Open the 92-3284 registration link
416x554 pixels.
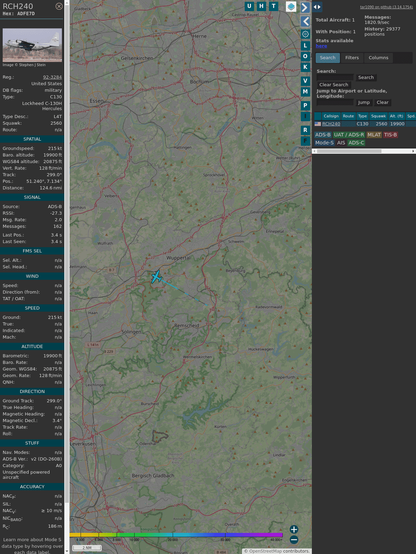tap(52, 77)
